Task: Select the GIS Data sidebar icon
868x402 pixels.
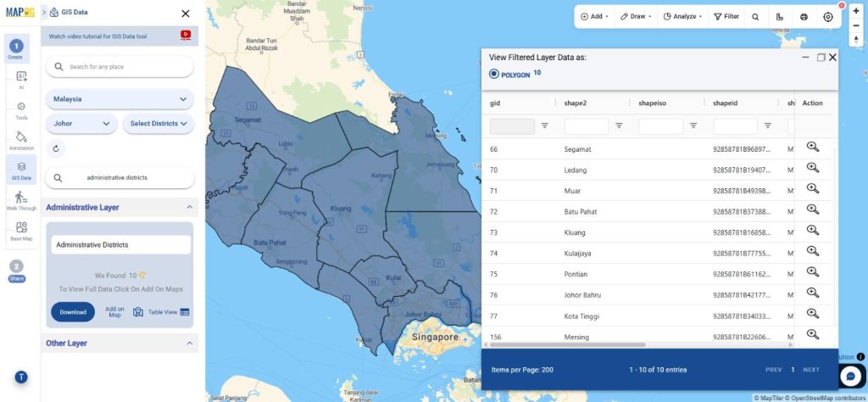Action: [21, 170]
